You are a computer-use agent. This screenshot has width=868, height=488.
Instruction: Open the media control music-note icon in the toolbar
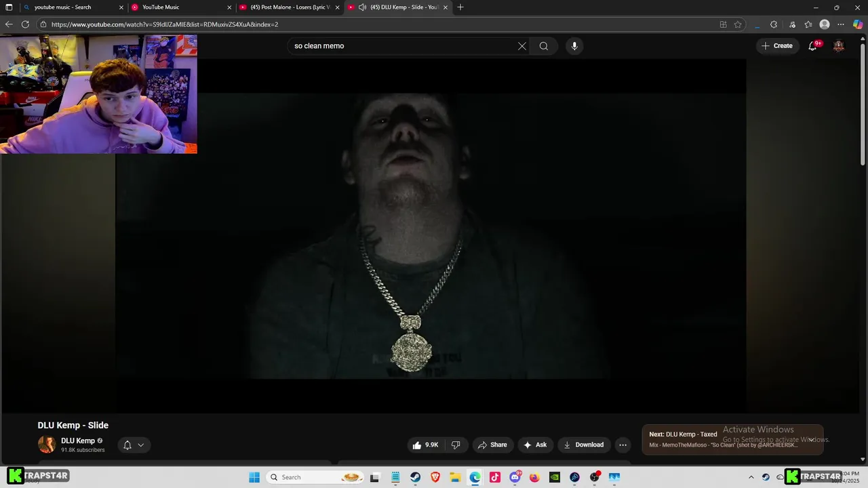click(792, 24)
